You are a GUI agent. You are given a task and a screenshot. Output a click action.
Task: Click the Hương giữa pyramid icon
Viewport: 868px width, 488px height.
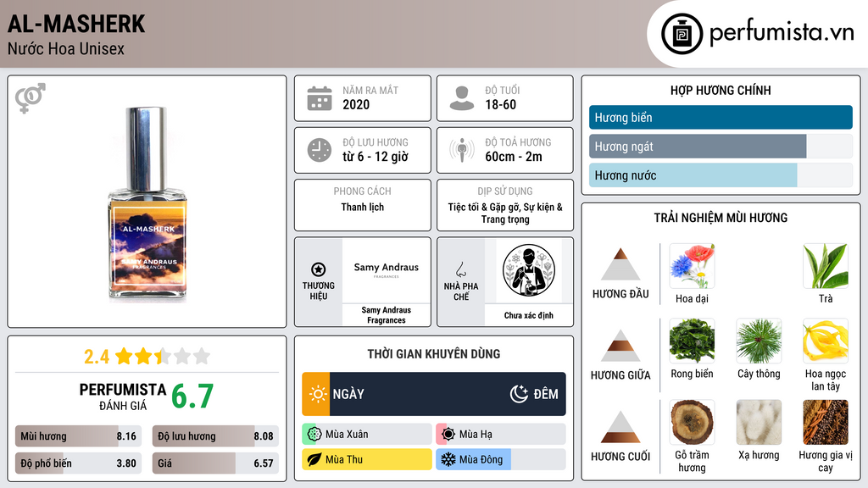(x=620, y=346)
